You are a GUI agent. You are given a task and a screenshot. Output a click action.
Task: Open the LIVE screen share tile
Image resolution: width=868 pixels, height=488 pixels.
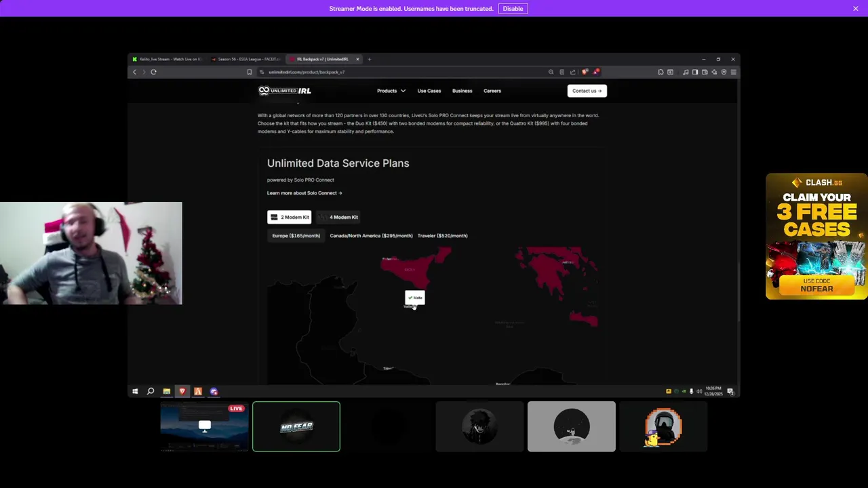pos(204,426)
